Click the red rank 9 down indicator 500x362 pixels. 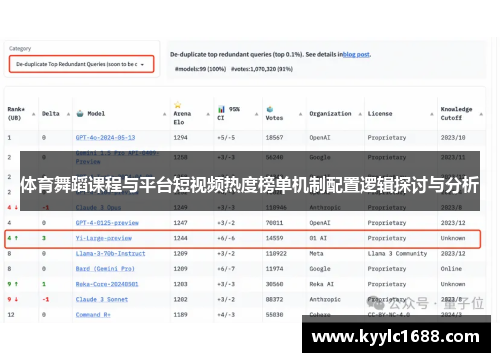point(13,299)
